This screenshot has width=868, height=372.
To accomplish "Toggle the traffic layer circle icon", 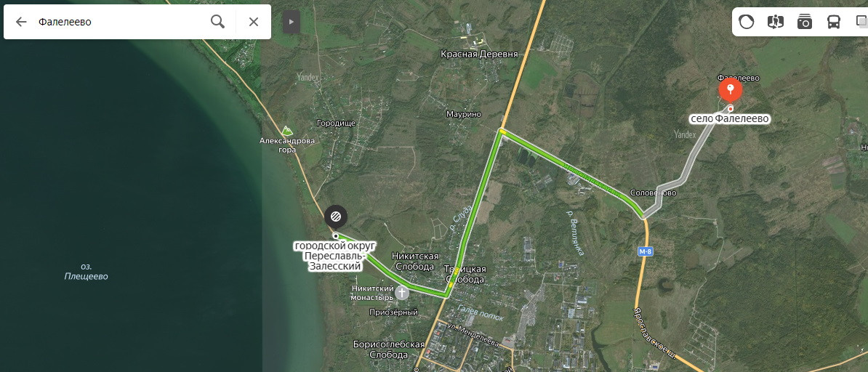I will coord(746,22).
